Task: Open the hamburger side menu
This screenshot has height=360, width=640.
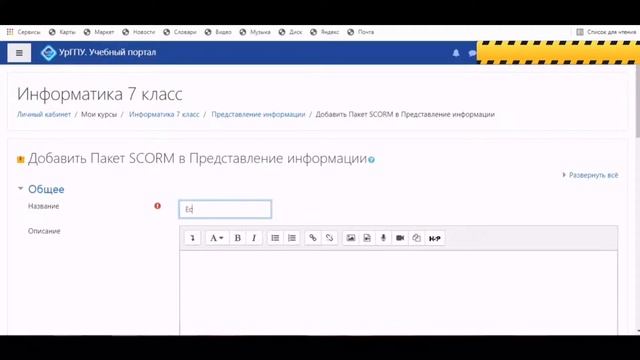Action: [x=19, y=53]
